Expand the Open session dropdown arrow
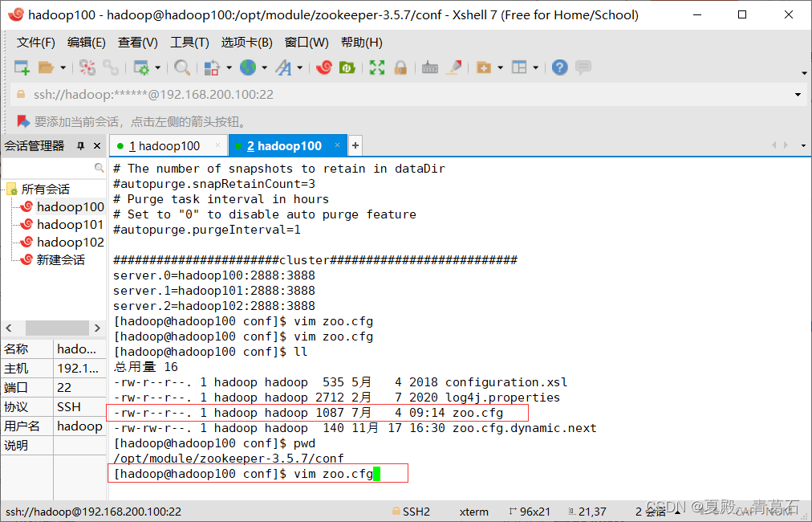This screenshot has width=812, height=522. (63, 67)
